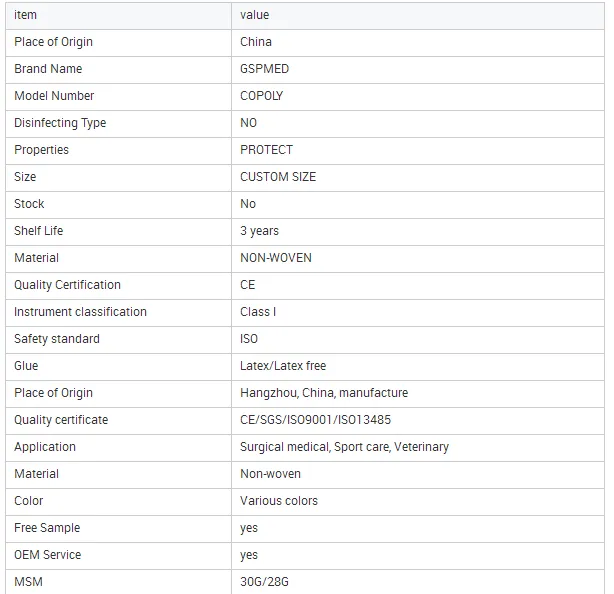Click the 'CUSTOM SIZE' value cell
This screenshot has height=594, width=614.
[x=278, y=177]
